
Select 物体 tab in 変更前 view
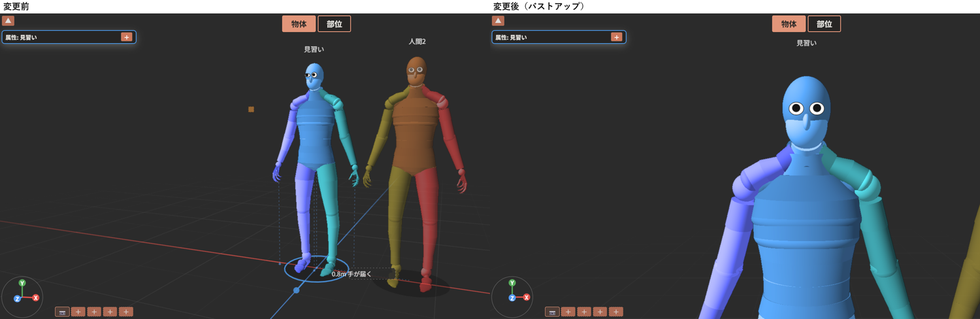pyautogui.click(x=299, y=24)
